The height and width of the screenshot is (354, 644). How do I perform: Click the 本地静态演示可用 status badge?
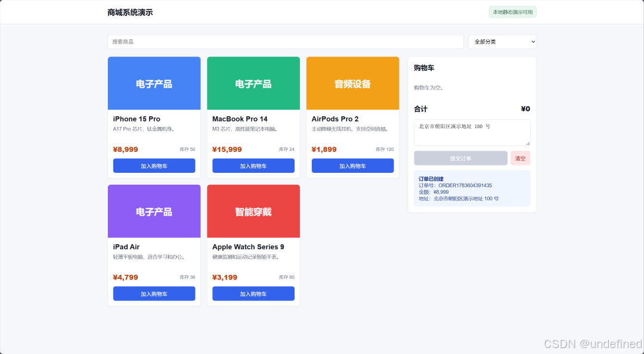513,12
